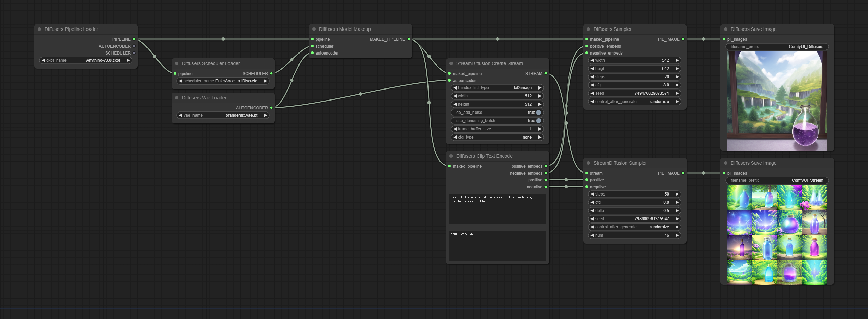Open control_after_generate in Diffusers Sampler
The width and height of the screenshot is (868, 319).
[x=635, y=102]
